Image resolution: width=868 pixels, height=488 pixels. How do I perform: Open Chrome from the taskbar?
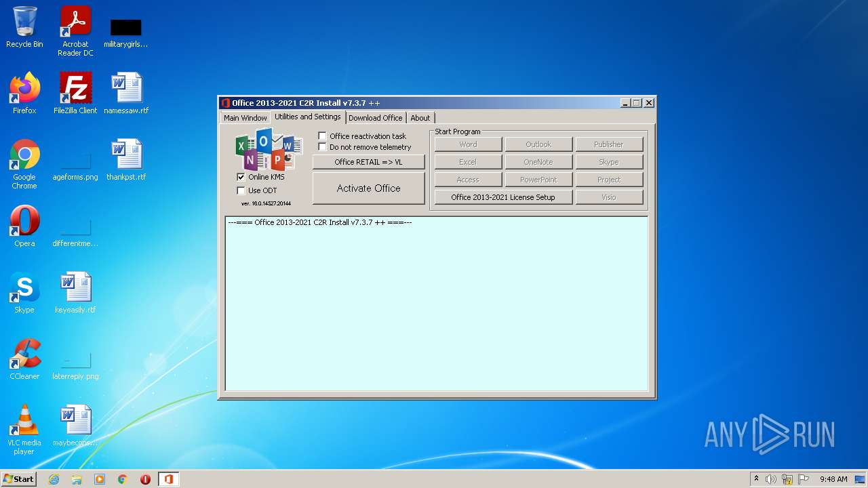pos(123,479)
